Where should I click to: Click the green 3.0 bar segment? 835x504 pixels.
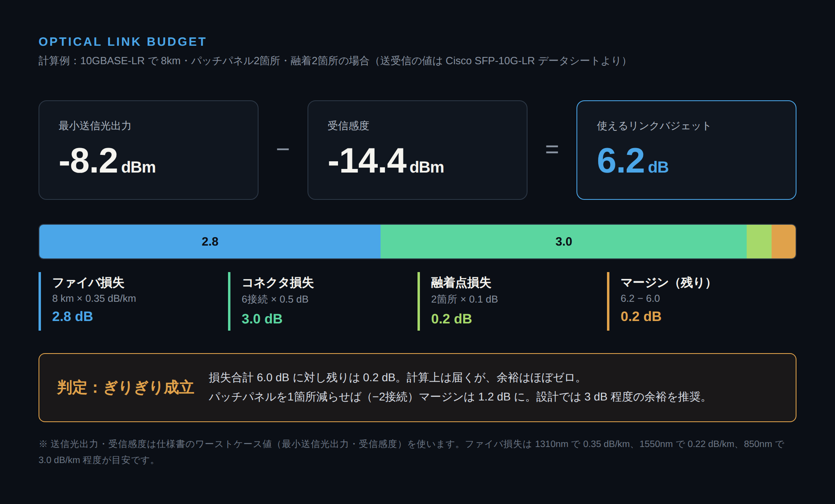click(x=564, y=242)
